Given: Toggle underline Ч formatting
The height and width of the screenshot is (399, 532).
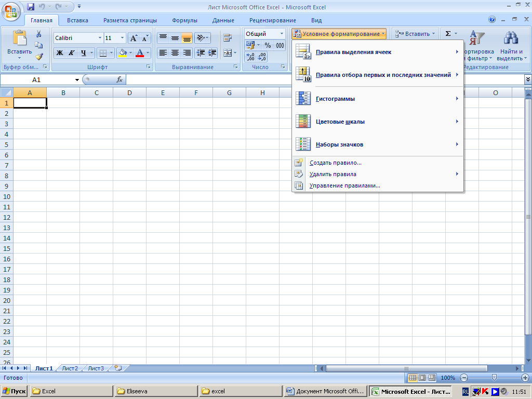Looking at the screenshot, I should coord(83,52).
